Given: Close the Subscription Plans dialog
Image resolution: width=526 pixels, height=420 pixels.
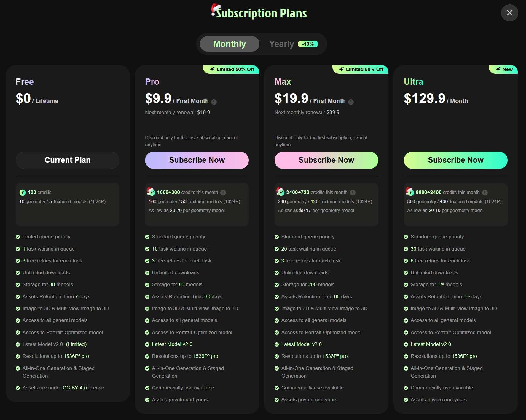Looking at the screenshot, I should click(x=509, y=13).
